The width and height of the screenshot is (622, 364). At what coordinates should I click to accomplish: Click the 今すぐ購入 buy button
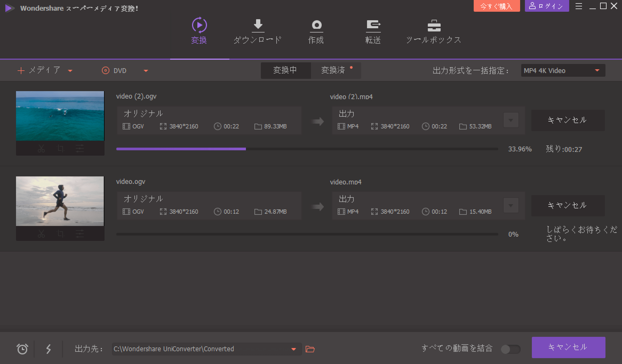(x=497, y=6)
